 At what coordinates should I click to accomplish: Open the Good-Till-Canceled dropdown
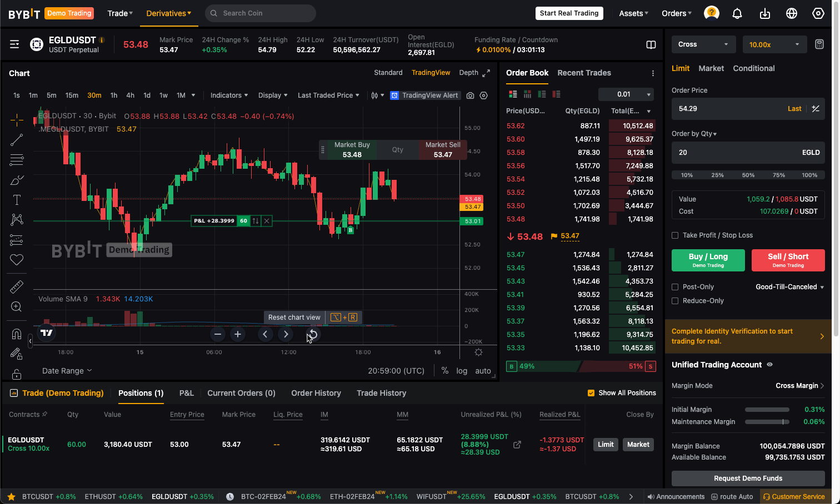point(789,287)
